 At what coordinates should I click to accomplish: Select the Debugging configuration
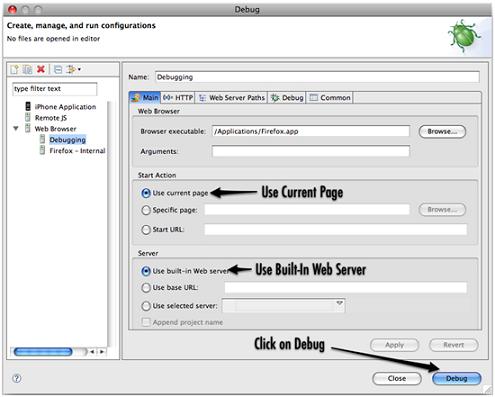[x=68, y=140]
